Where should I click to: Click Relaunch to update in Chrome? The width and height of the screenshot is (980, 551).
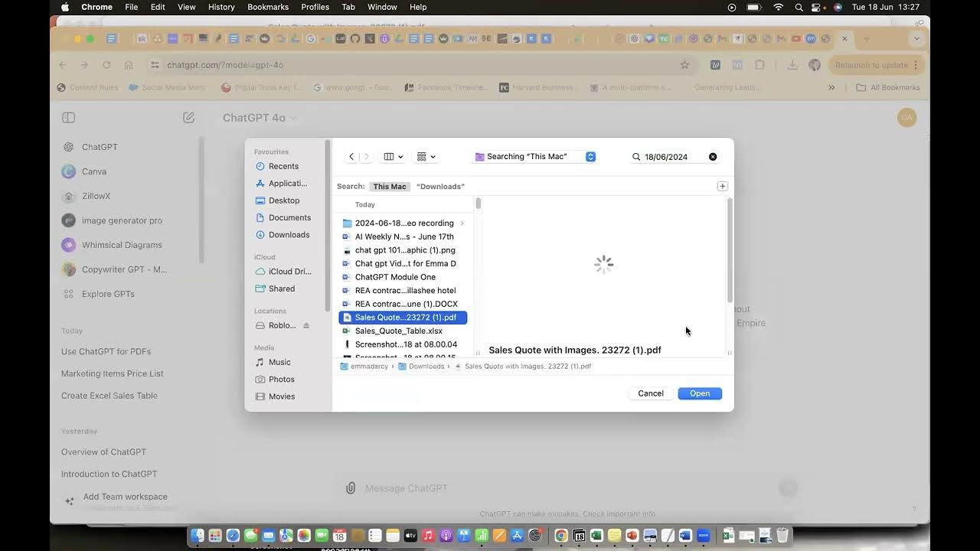click(x=877, y=65)
